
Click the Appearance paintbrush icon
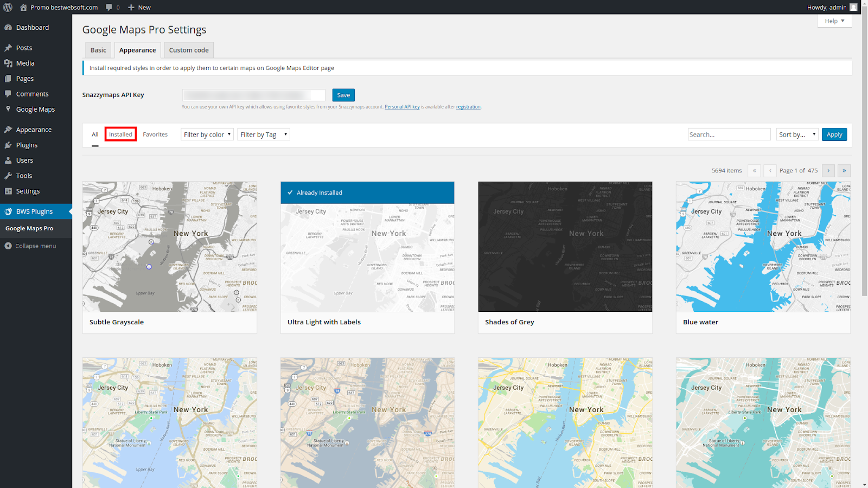tap(8, 130)
